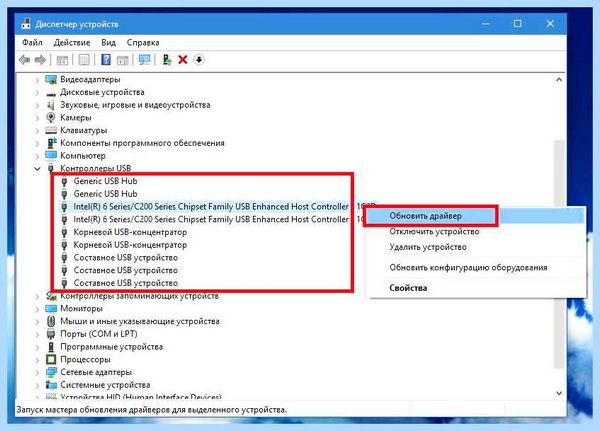Select the Системные устройства icon

[x=51, y=385]
